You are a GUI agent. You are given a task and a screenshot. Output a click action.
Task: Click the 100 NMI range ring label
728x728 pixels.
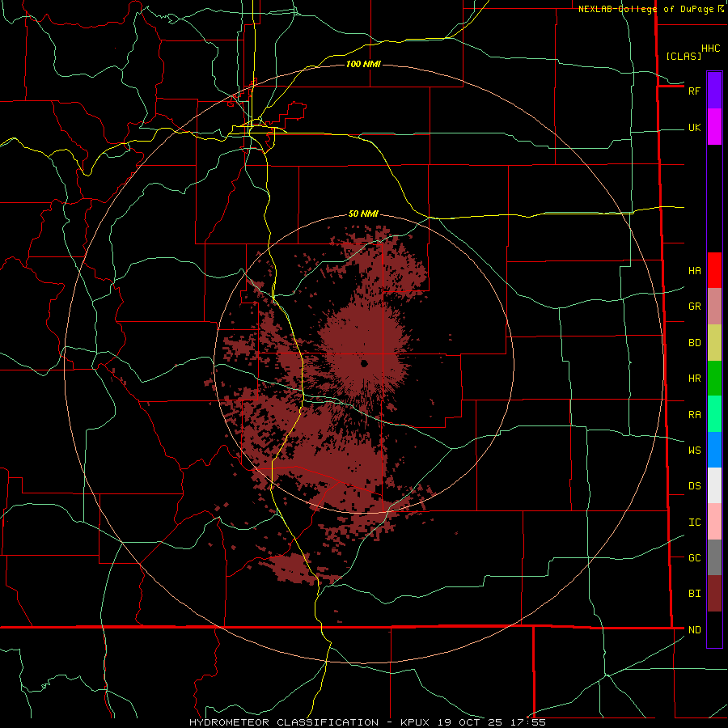point(363,64)
